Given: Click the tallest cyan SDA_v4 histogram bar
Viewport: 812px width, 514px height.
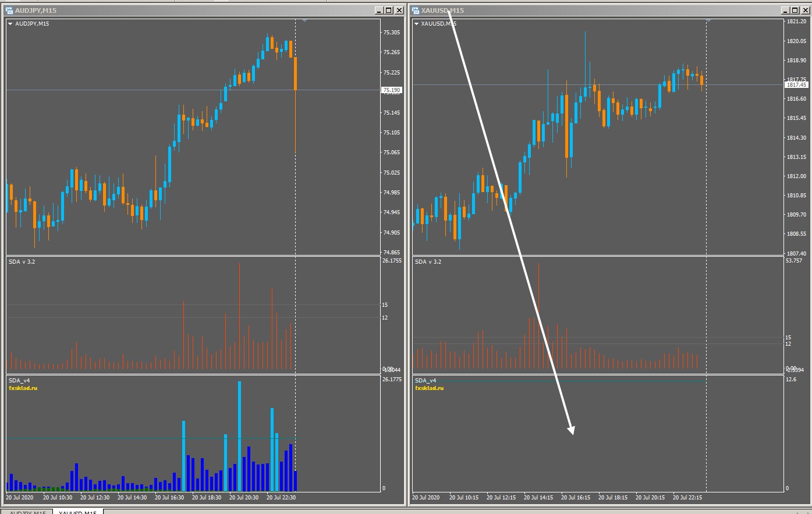Looking at the screenshot, I should [x=239, y=437].
